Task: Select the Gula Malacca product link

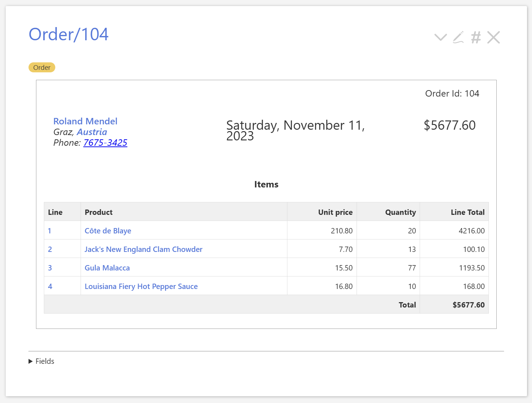Action: [x=107, y=268]
